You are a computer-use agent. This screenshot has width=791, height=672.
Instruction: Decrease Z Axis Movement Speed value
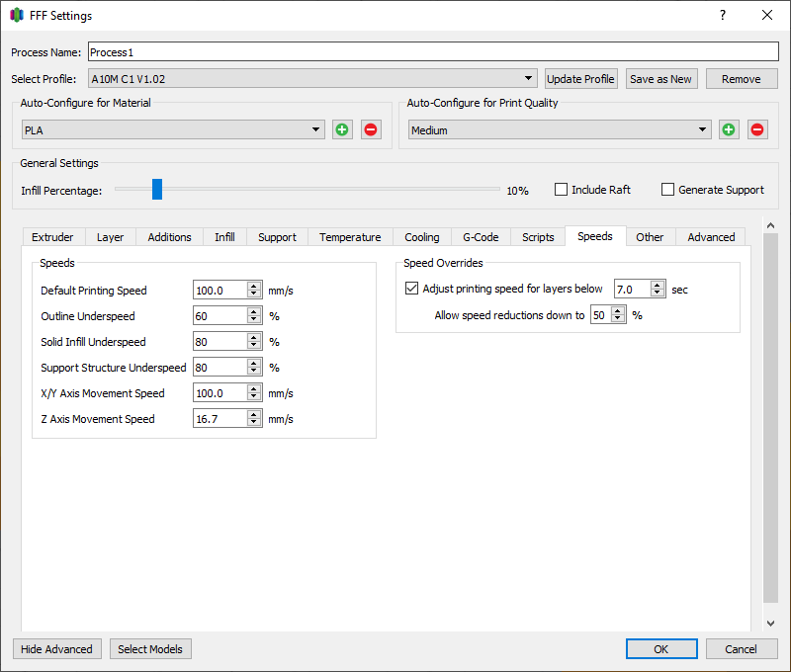click(x=254, y=423)
